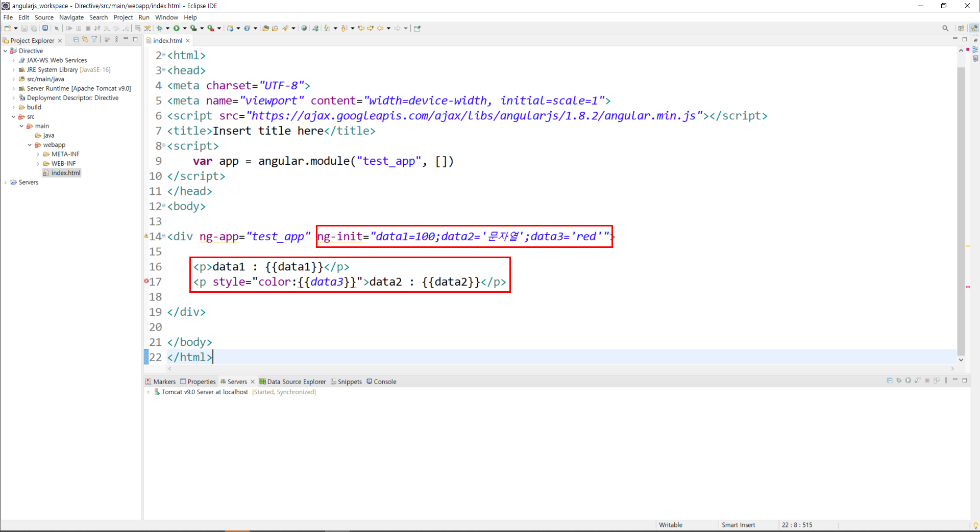Switch to the Console tab
This screenshot has width=980, height=532.
click(381, 382)
